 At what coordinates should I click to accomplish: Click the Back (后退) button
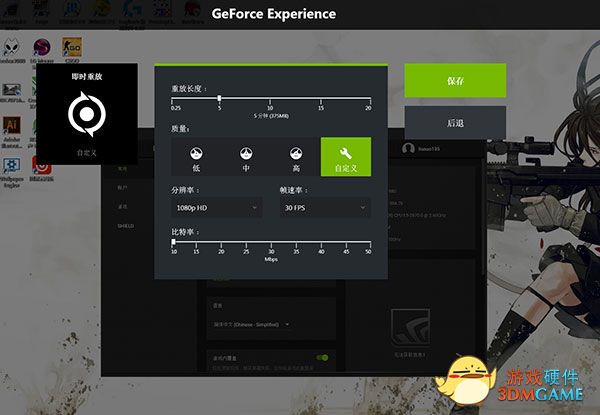(455, 123)
